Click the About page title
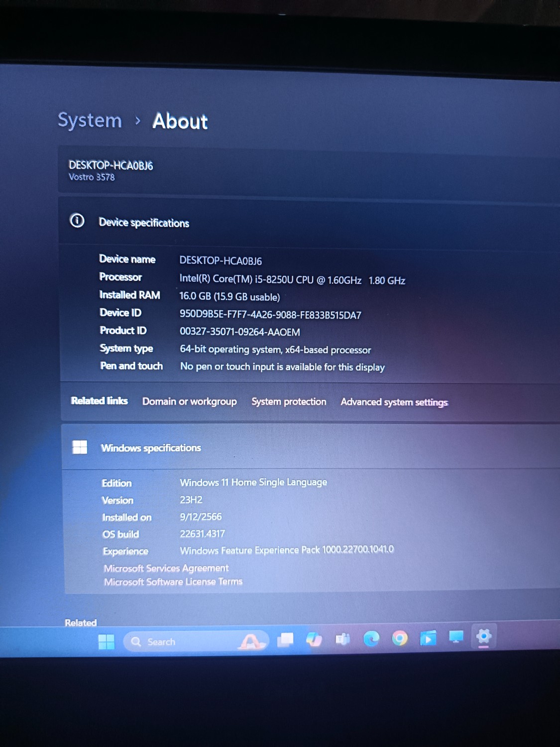The image size is (560, 747). (180, 121)
